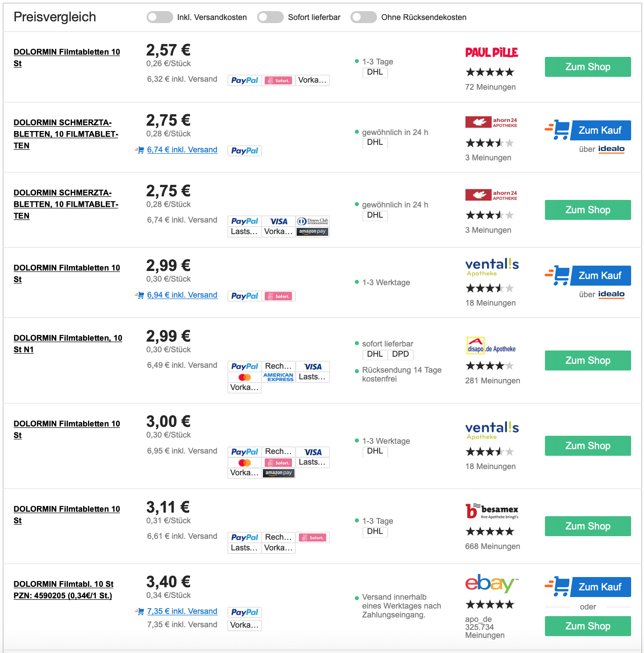
Task: Enable the Inkl. Versandkosten toggle
Action: [159, 17]
